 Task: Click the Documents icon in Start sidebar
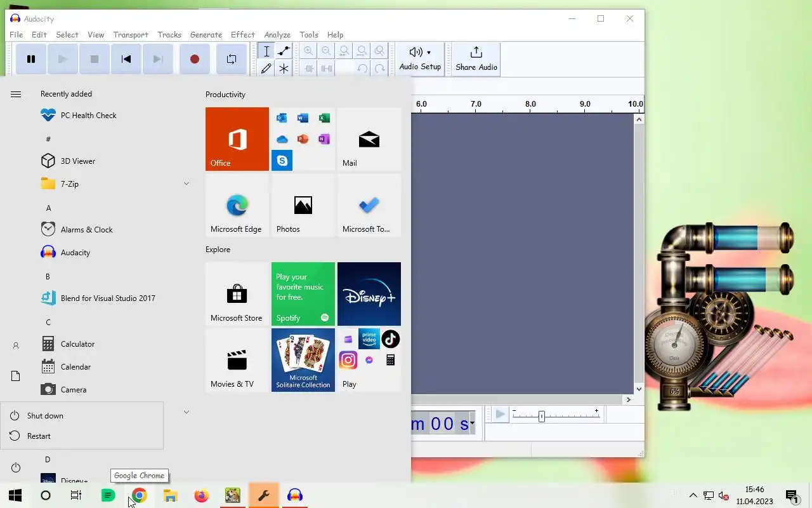pos(16,376)
